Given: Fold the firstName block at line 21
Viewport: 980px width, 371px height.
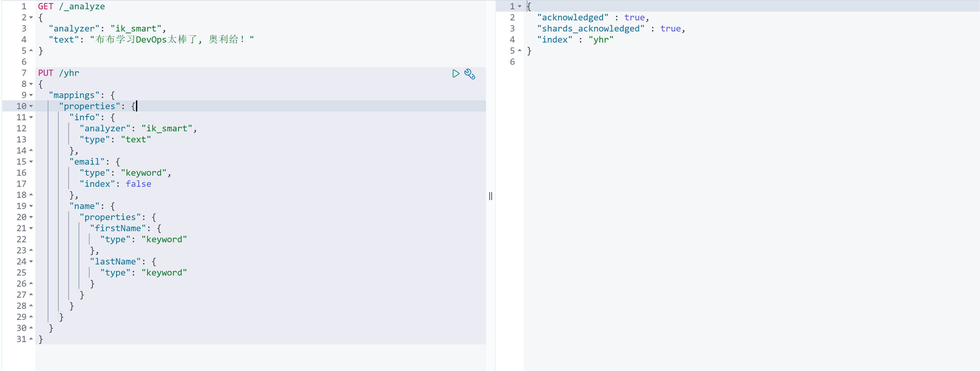Looking at the screenshot, I should (x=31, y=229).
